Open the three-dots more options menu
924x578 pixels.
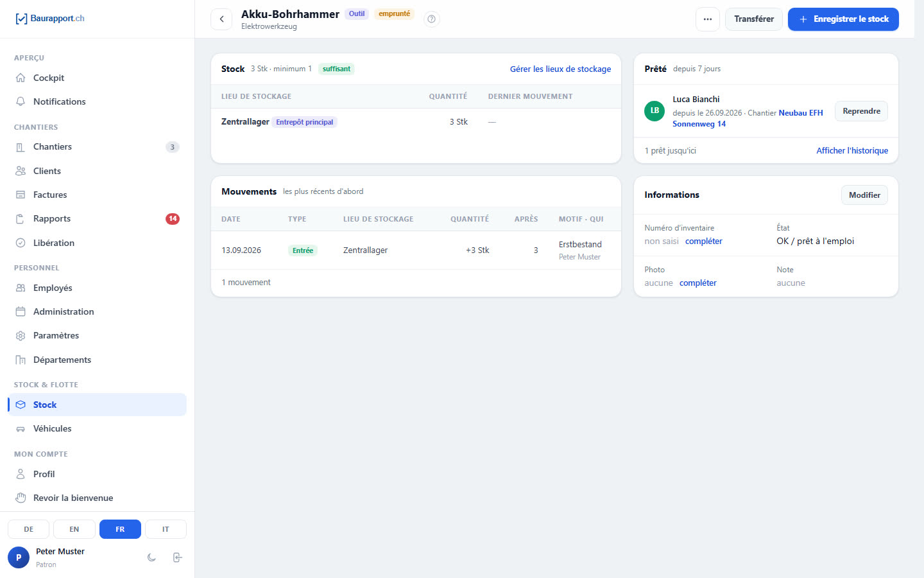coord(707,19)
